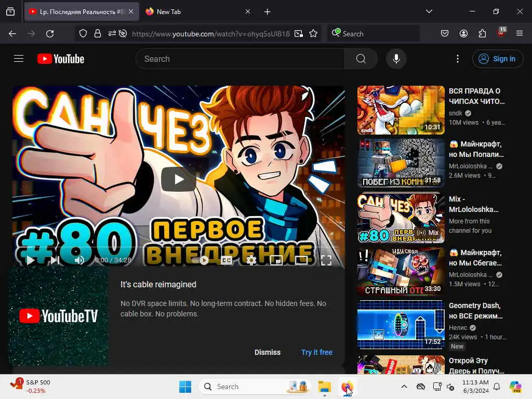
Task: Click the Sign in button
Action: (497, 59)
